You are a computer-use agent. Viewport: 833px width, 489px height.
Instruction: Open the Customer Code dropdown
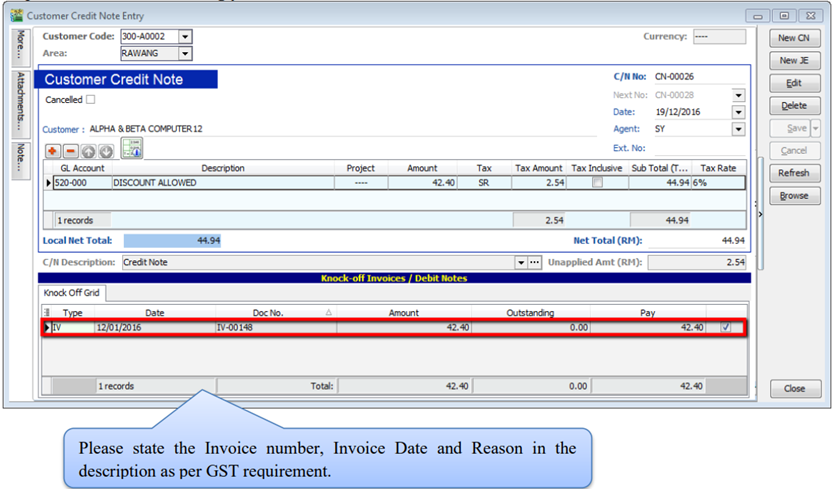tap(185, 36)
